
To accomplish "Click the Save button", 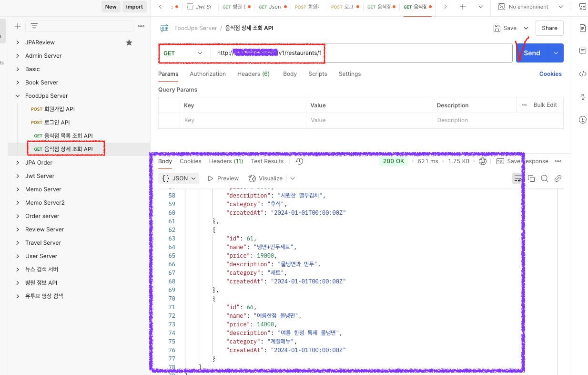I will click(x=505, y=28).
